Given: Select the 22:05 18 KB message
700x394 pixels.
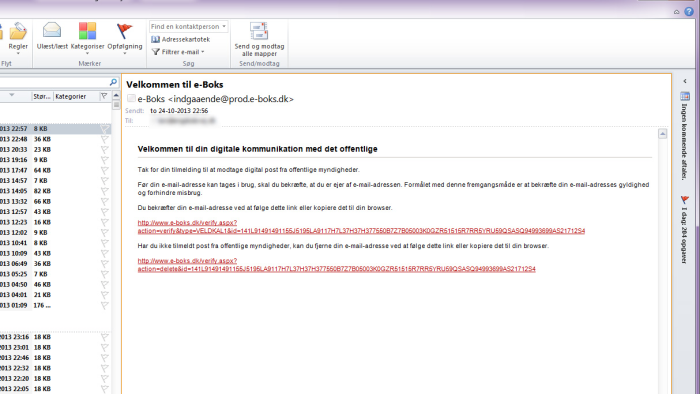Looking at the screenshot, I should [55, 389].
